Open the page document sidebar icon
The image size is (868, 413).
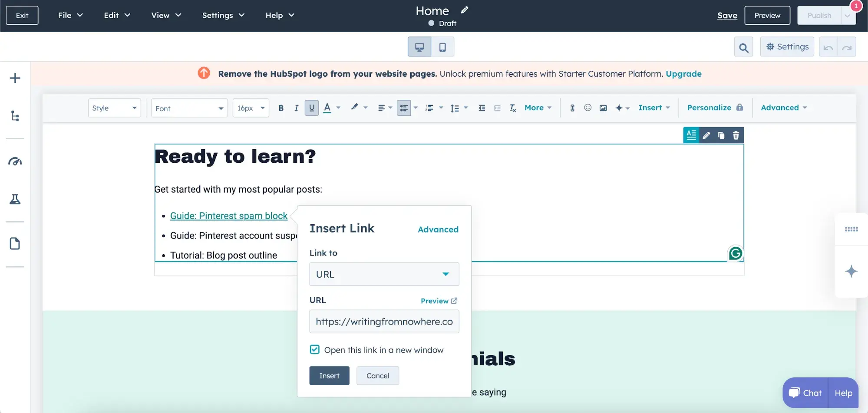[x=15, y=243]
